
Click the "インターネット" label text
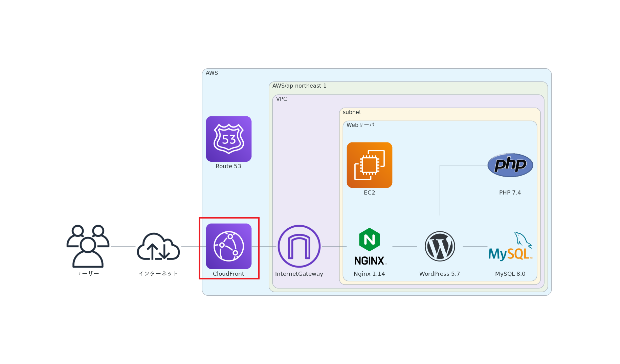click(x=158, y=273)
